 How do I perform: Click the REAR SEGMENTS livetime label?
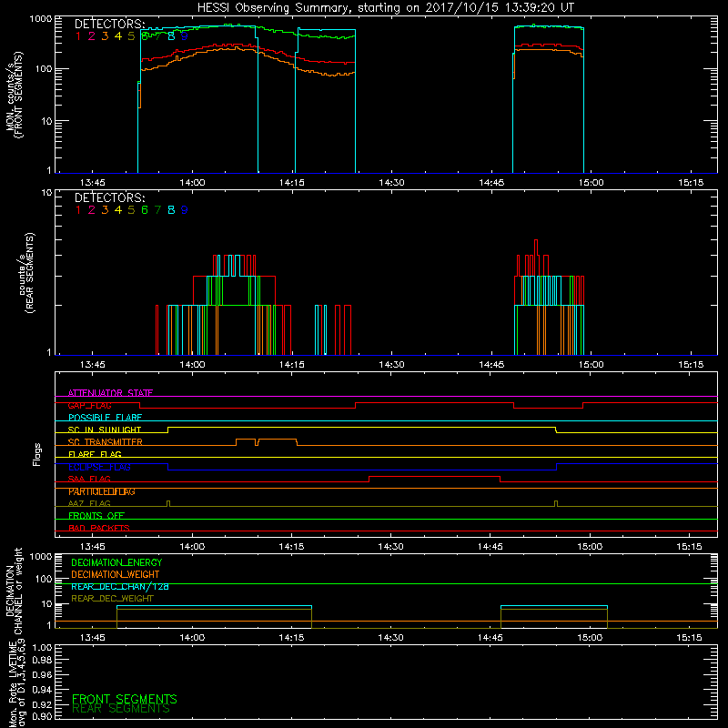tap(121, 709)
